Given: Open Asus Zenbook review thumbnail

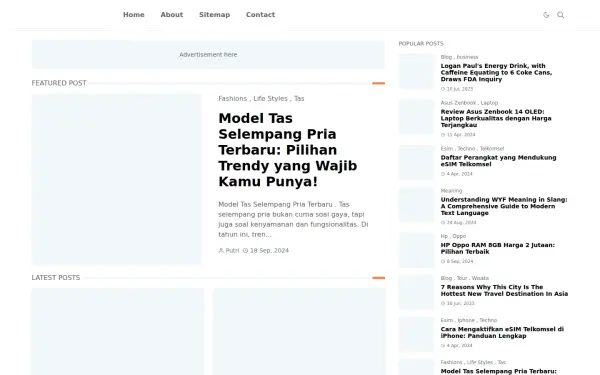Looking at the screenshot, I should point(416,117).
